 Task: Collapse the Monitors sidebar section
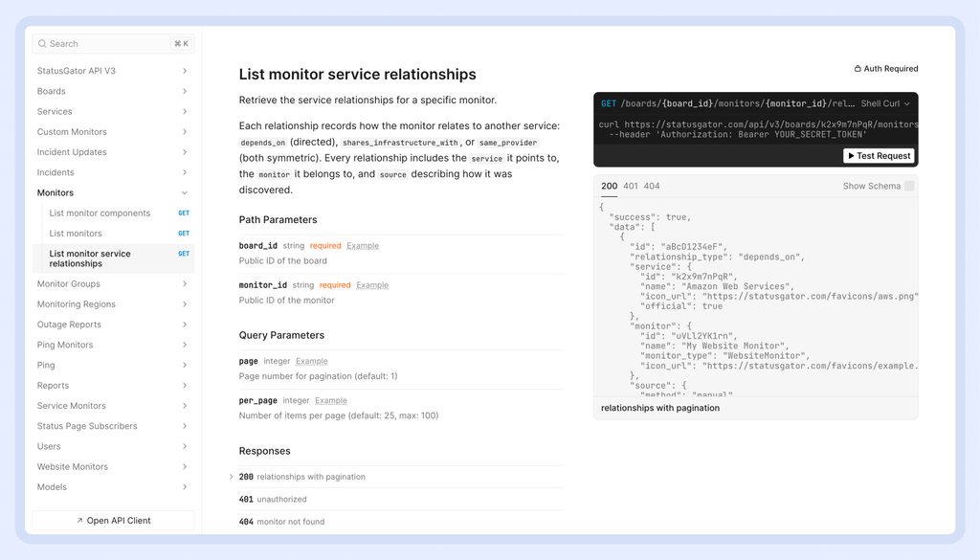coord(185,192)
